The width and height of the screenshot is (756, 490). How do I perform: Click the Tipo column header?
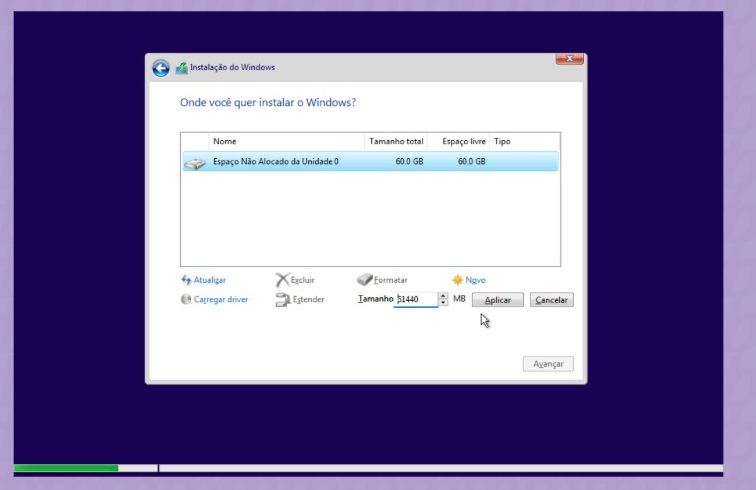(x=502, y=142)
